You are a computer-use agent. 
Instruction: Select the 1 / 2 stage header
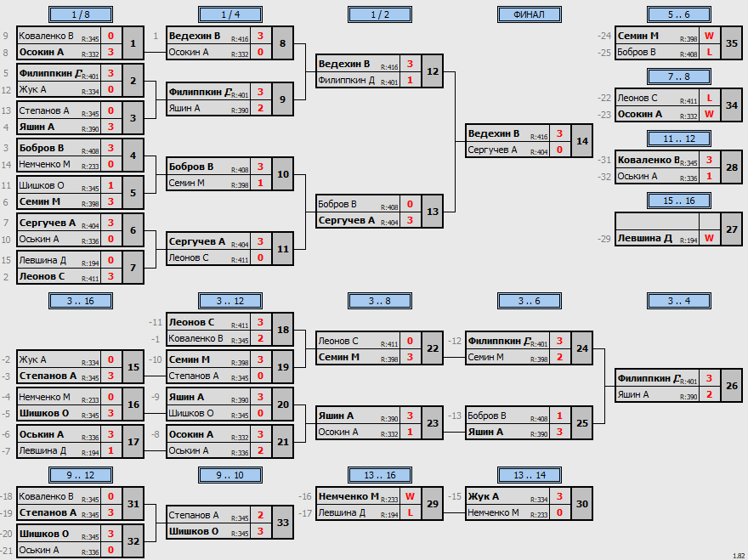tap(380, 14)
